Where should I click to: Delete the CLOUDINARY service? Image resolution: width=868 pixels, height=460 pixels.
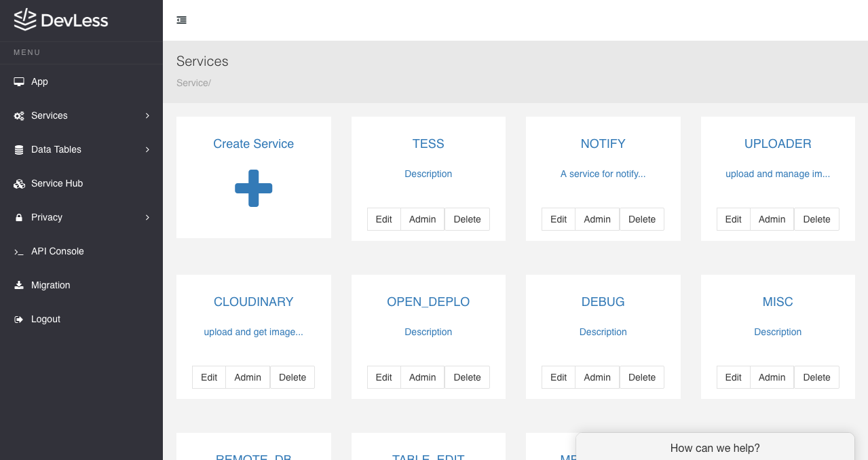pyautogui.click(x=293, y=377)
